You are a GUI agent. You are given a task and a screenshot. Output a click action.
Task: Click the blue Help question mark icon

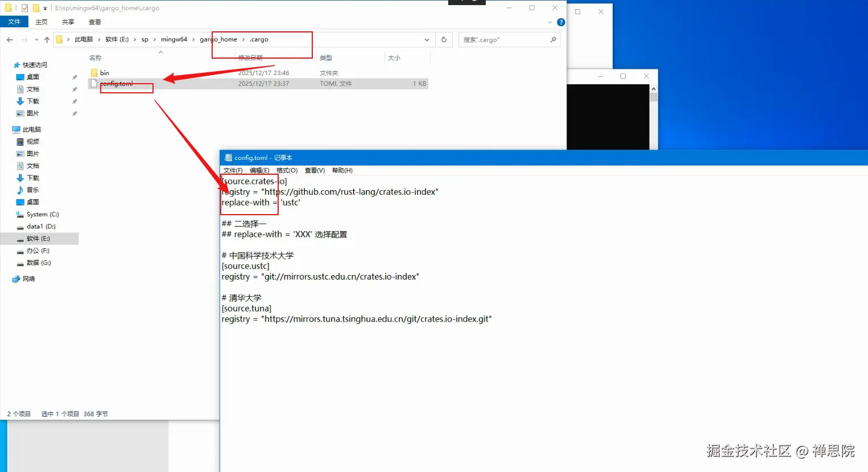(x=561, y=22)
